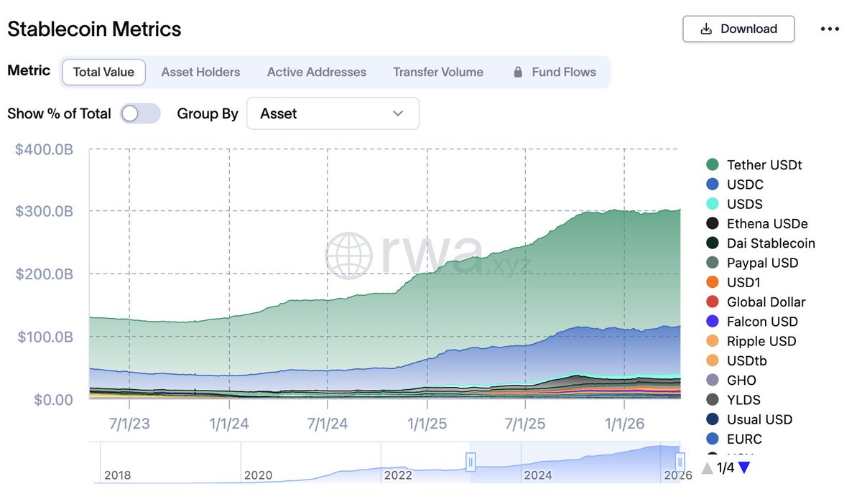Click the Dai Stablecoin legend dot
Screen dimensions: 862x504
coord(713,243)
